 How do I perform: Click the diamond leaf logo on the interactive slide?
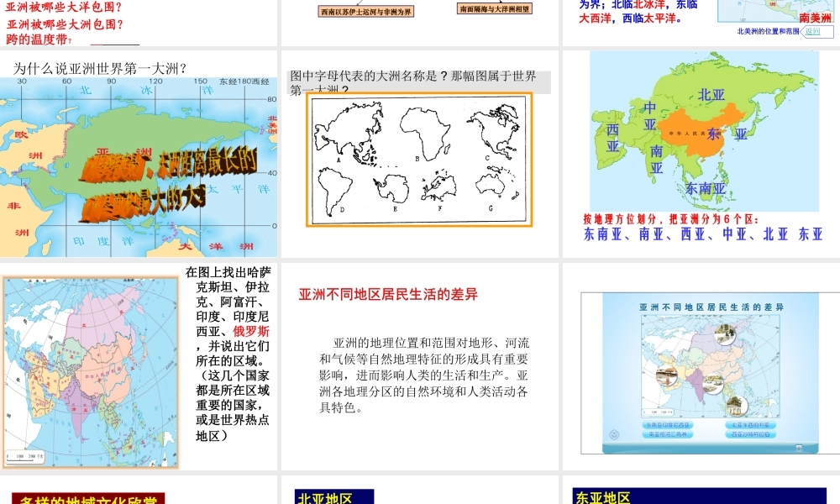615,434
